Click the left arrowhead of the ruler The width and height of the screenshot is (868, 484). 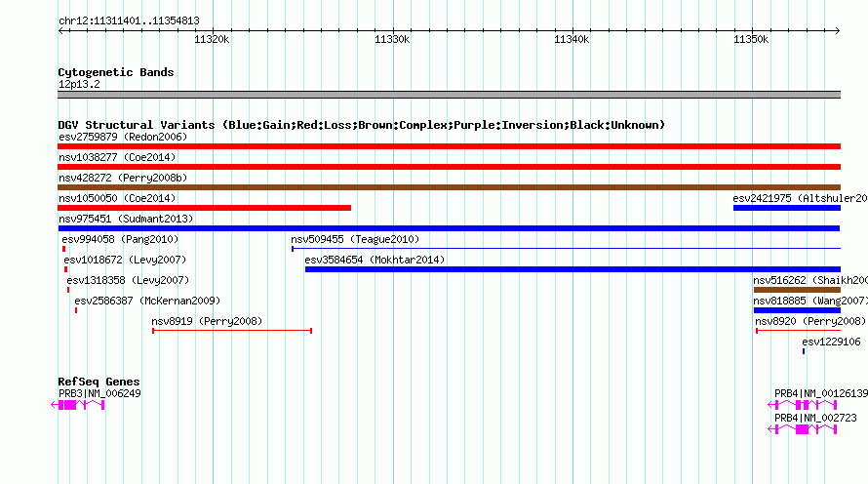[x=60, y=30]
